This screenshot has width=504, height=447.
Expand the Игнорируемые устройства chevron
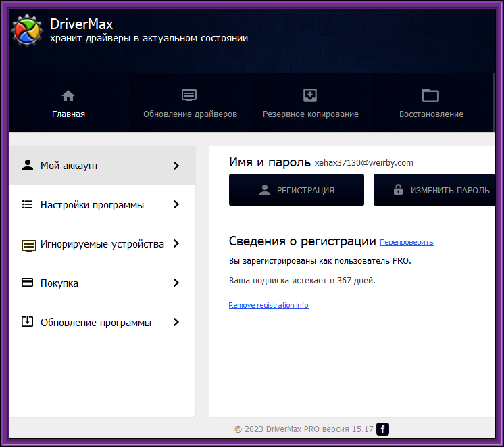[x=176, y=243]
